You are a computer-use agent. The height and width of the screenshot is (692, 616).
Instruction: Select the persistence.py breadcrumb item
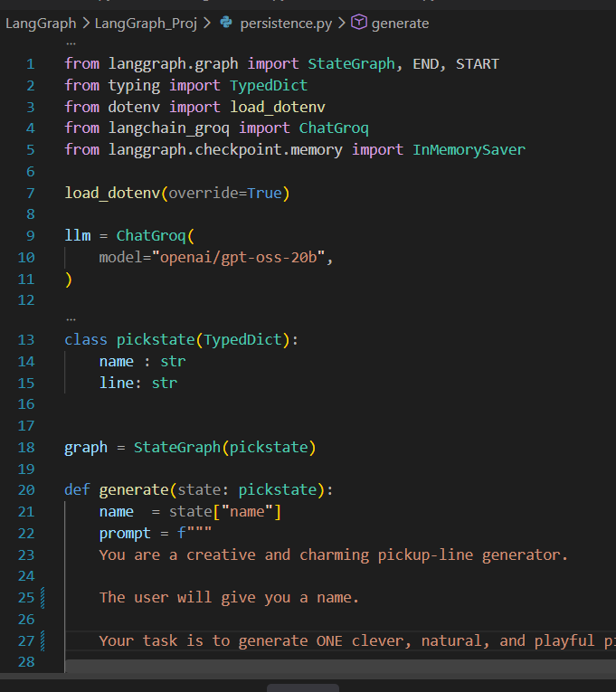tap(286, 24)
